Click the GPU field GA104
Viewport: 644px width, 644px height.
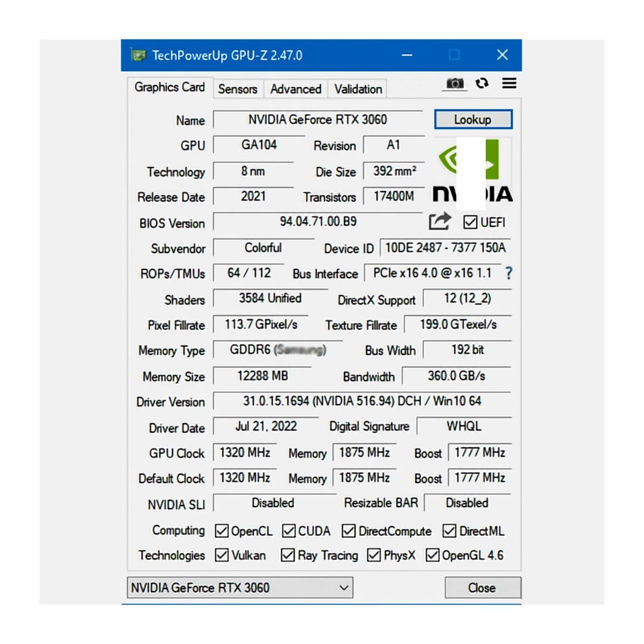259,145
